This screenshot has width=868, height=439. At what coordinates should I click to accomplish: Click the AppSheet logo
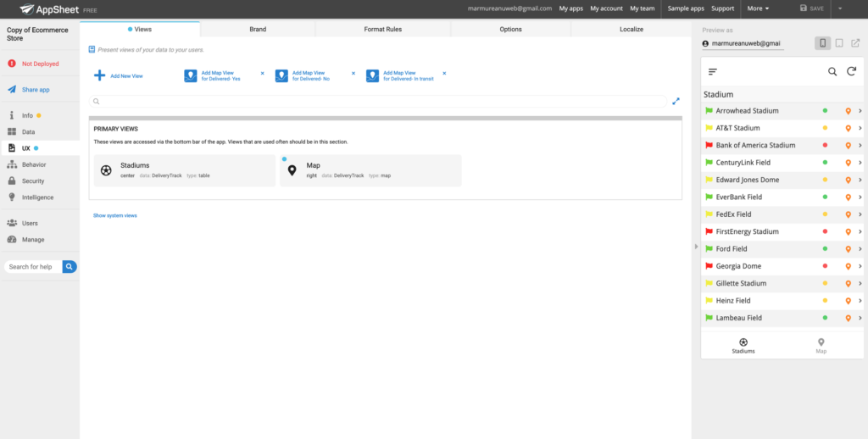pos(50,8)
